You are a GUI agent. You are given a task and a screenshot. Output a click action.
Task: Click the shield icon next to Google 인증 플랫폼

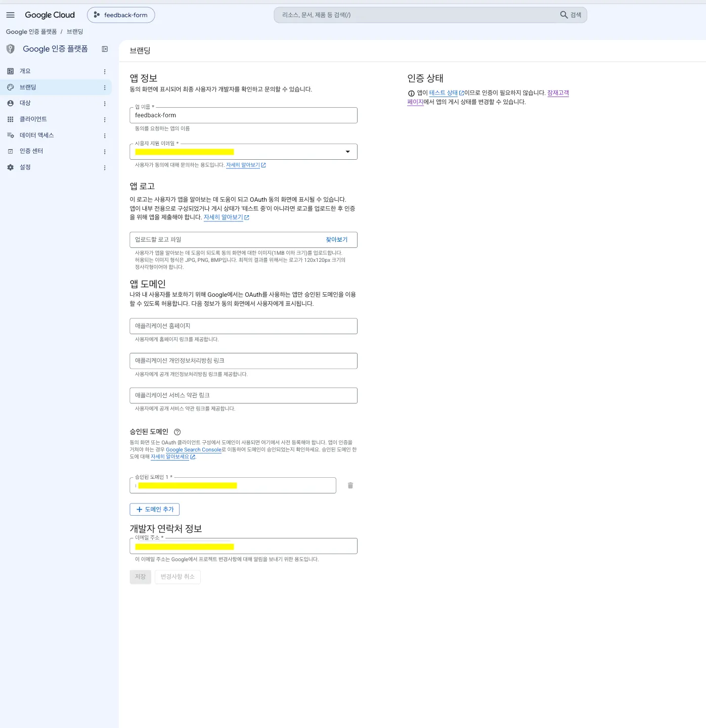coord(11,49)
